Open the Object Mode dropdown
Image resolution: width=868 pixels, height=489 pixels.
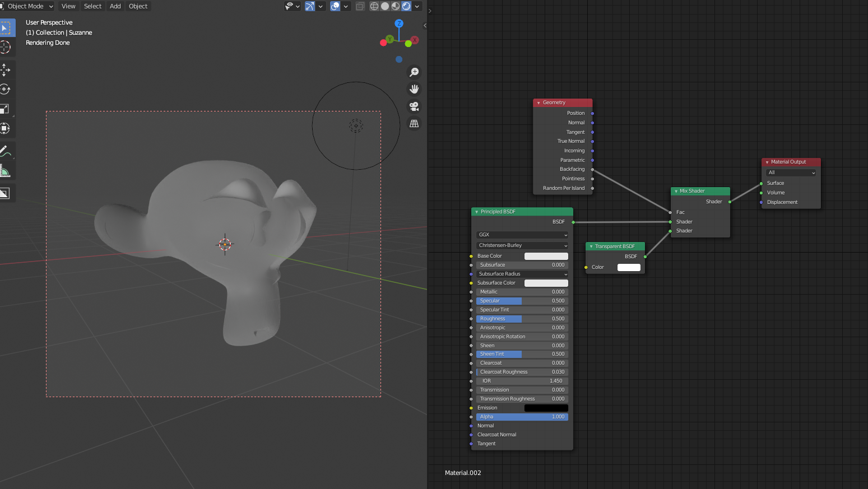click(x=27, y=6)
